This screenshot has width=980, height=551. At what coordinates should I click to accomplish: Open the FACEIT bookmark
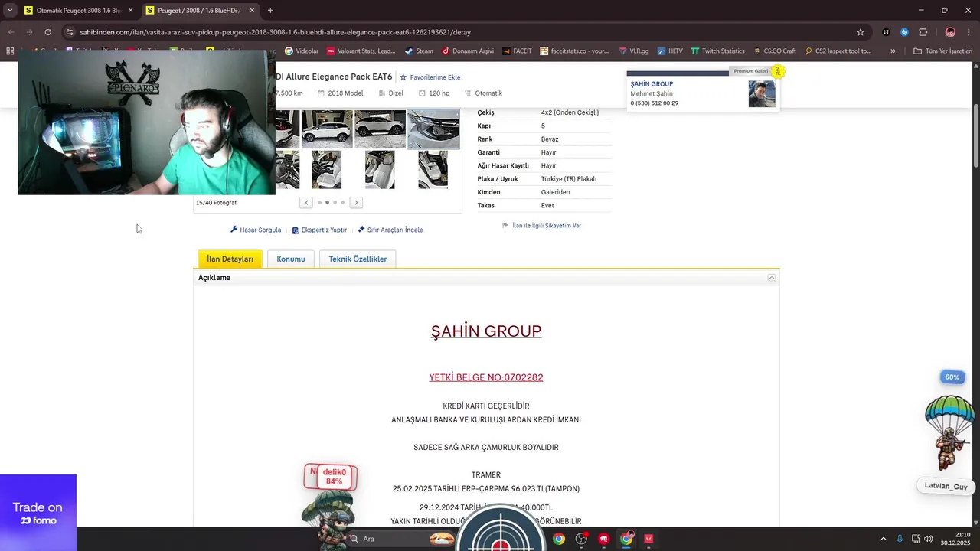[518, 51]
